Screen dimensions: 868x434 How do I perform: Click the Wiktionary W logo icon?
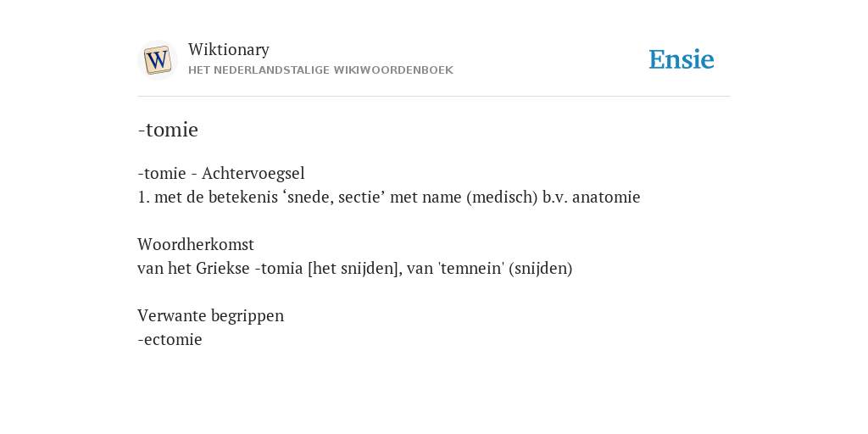click(158, 60)
